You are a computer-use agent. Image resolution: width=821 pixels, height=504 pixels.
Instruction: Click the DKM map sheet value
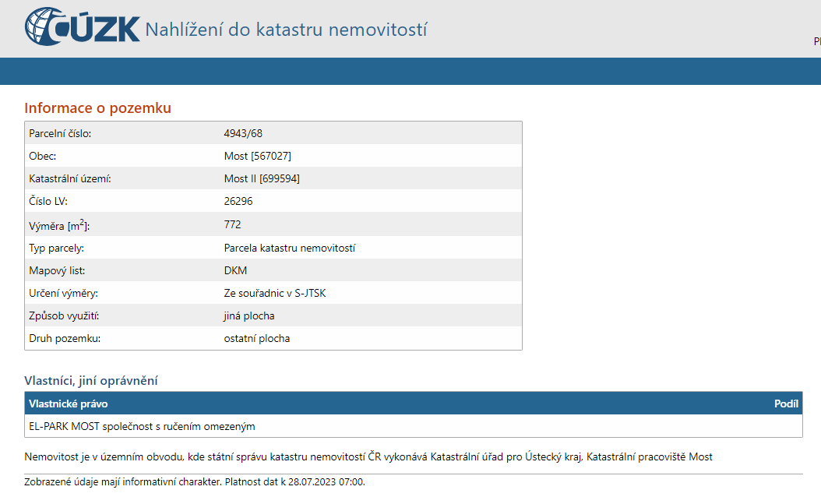click(x=235, y=270)
